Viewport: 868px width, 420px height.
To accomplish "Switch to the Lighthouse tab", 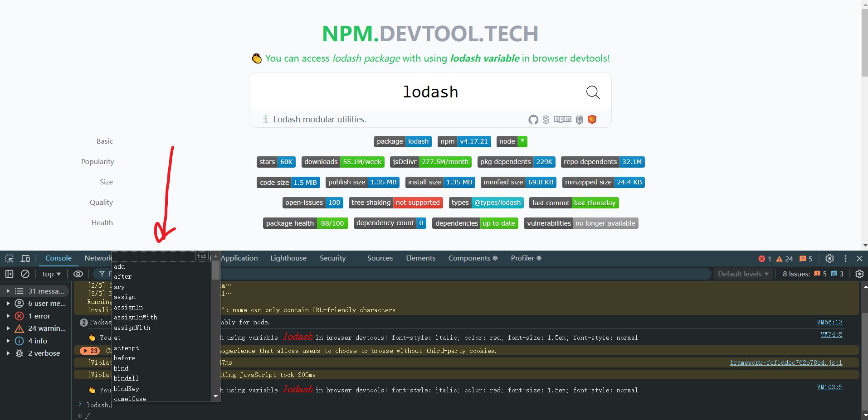I will coord(288,258).
